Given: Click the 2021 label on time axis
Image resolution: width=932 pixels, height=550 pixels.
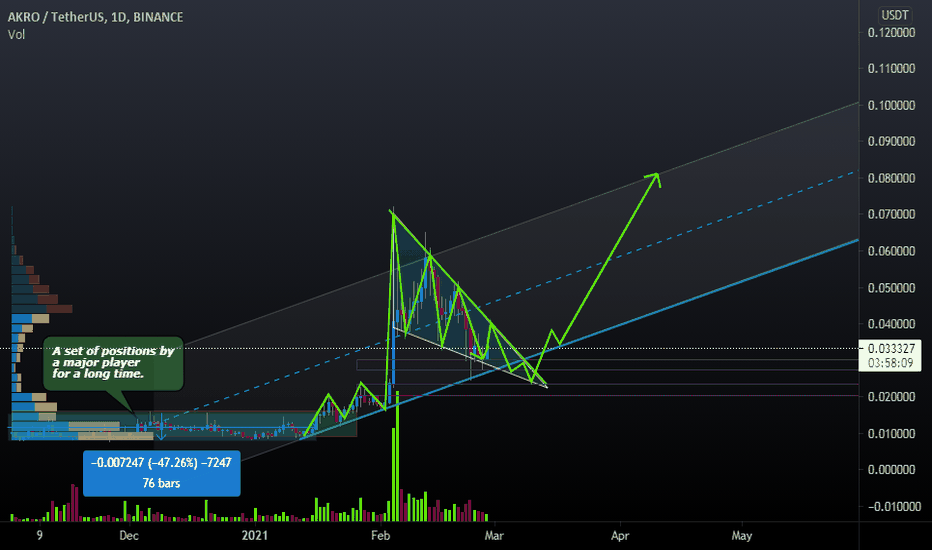Looking at the screenshot, I should click(x=254, y=536).
